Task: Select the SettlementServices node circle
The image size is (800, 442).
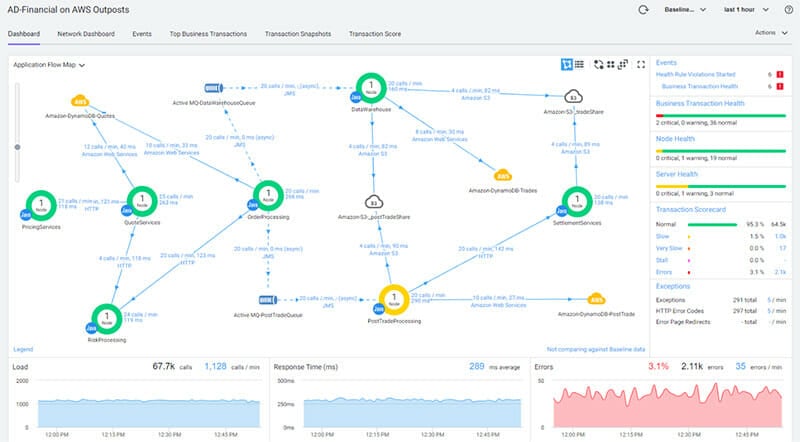Action: coord(577,202)
